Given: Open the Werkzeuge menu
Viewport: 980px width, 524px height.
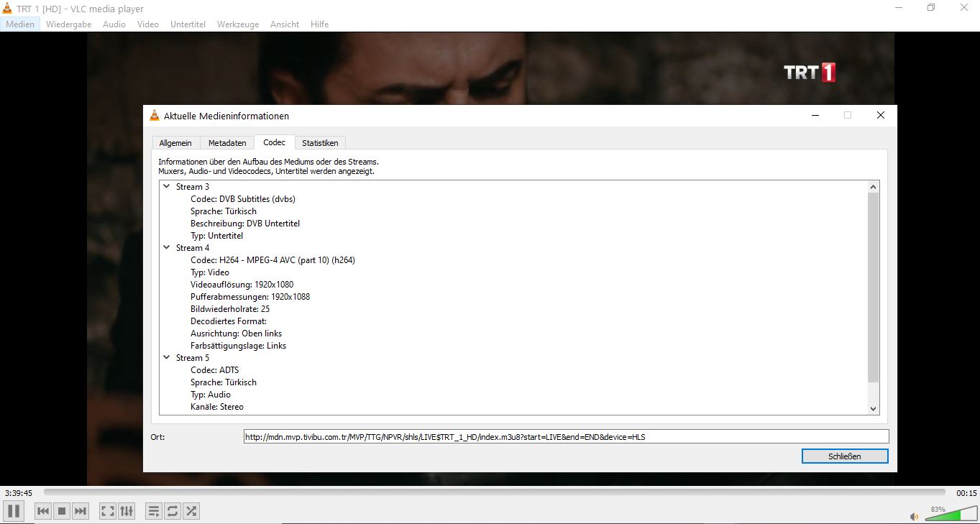Looking at the screenshot, I should tap(238, 24).
